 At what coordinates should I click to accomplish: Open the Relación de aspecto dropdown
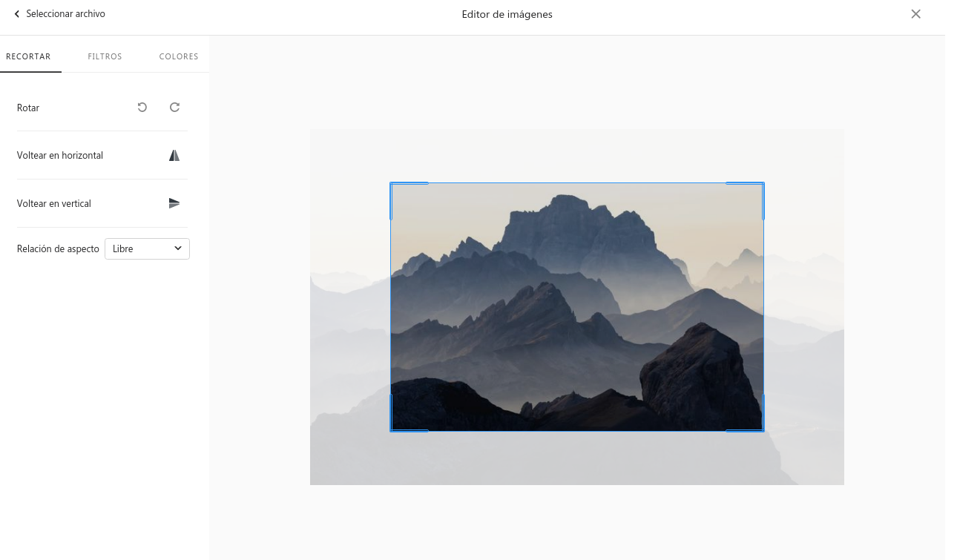147,249
